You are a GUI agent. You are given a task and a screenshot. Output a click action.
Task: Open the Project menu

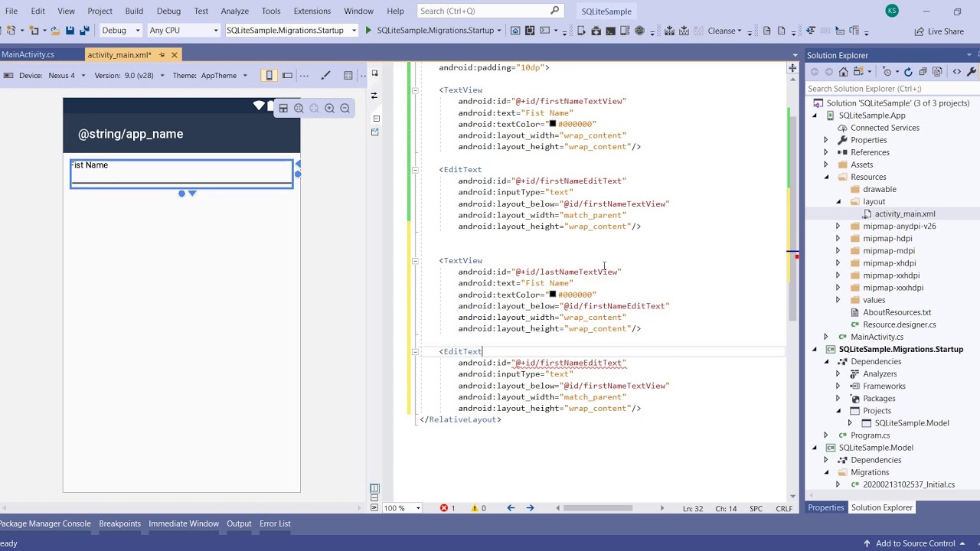(100, 11)
